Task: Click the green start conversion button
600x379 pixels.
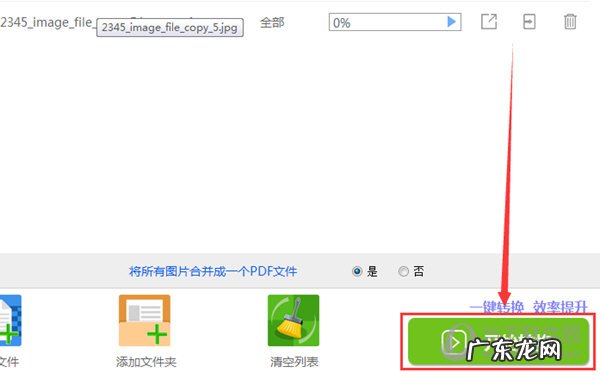Action: (498, 341)
